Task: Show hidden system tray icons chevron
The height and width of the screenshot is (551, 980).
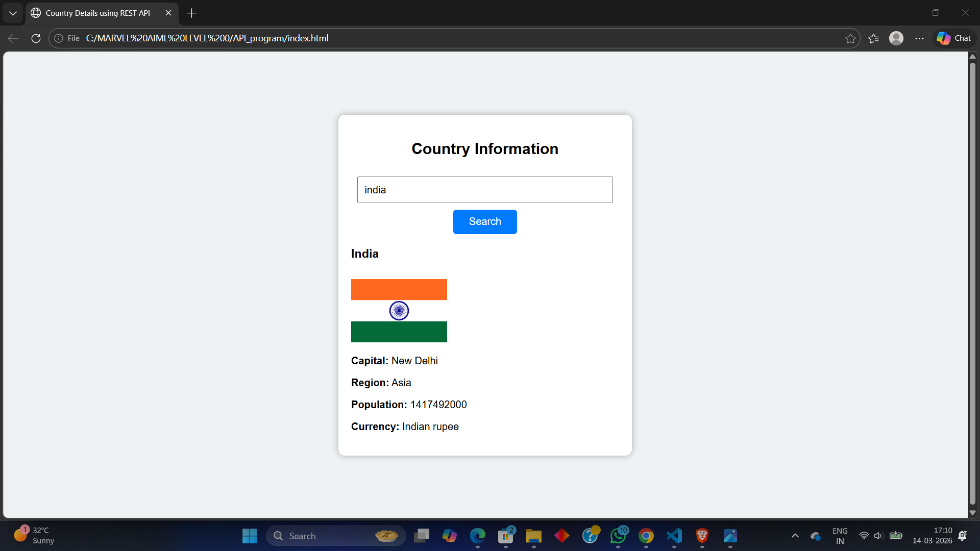Action: tap(795, 536)
